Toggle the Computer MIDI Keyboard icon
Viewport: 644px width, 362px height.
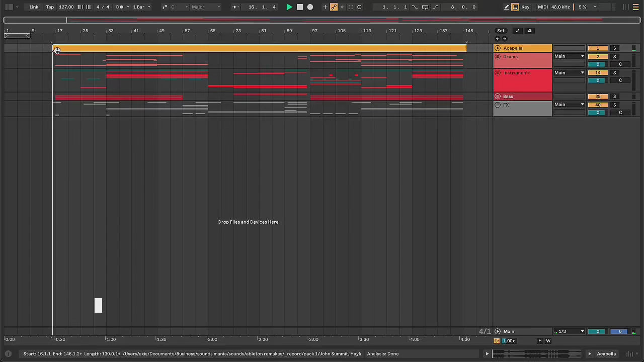(515, 7)
